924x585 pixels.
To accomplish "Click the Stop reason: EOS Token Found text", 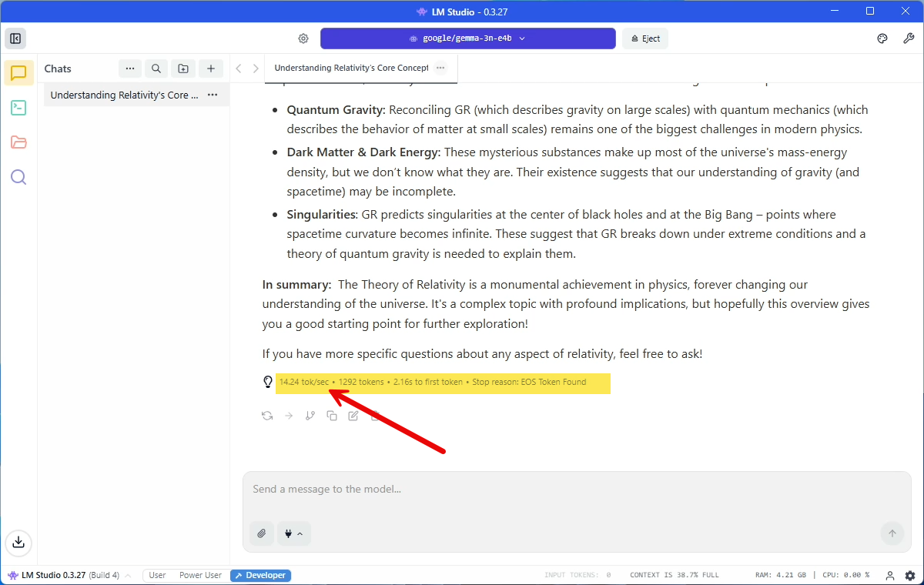I will click(x=529, y=382).
